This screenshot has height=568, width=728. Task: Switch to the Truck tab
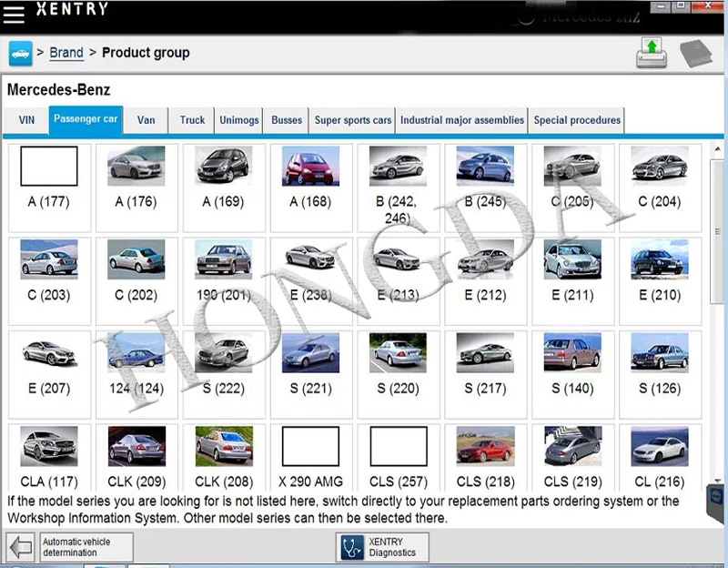point(192,120)
